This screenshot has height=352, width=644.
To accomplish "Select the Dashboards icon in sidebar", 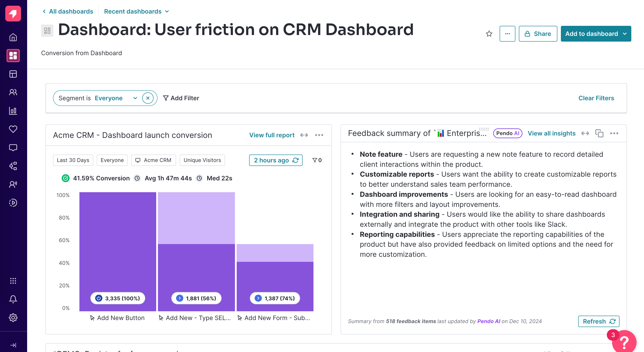I will [13, 56].
